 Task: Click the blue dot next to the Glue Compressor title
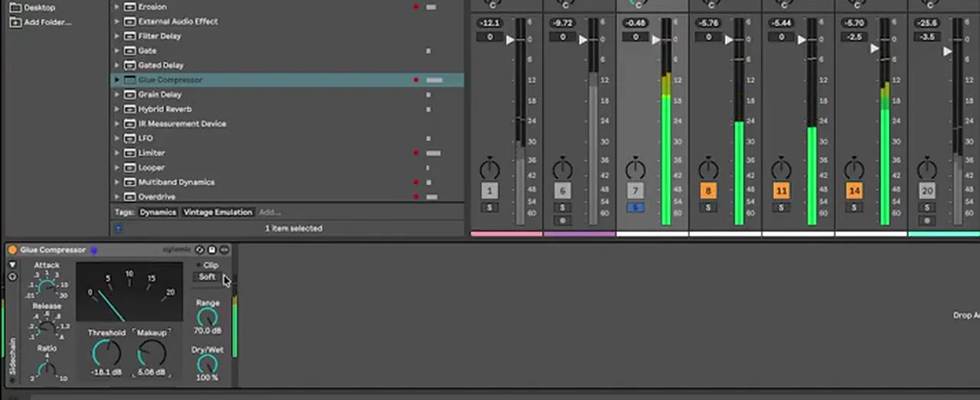[94, 250]
